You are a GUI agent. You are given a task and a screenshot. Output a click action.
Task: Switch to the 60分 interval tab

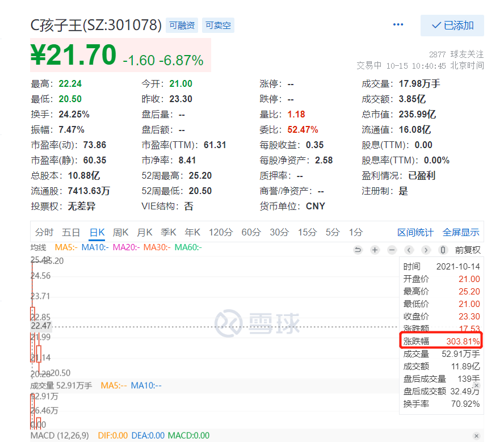[x=250, y=232]
